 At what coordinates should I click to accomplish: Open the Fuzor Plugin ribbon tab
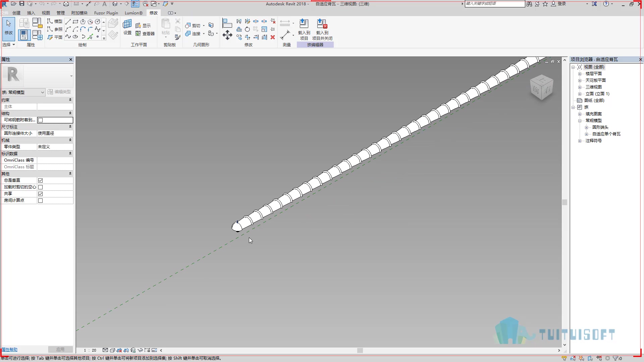point(106,13)
